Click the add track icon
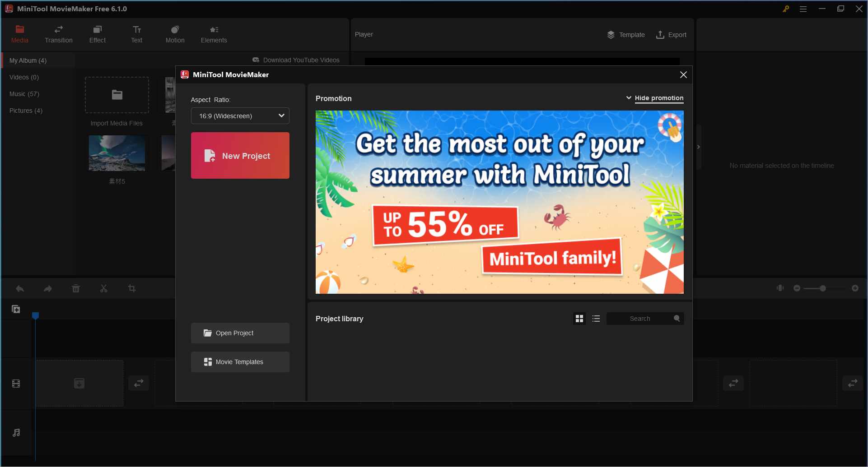868x467 pixels. click(x=16, y=309)
